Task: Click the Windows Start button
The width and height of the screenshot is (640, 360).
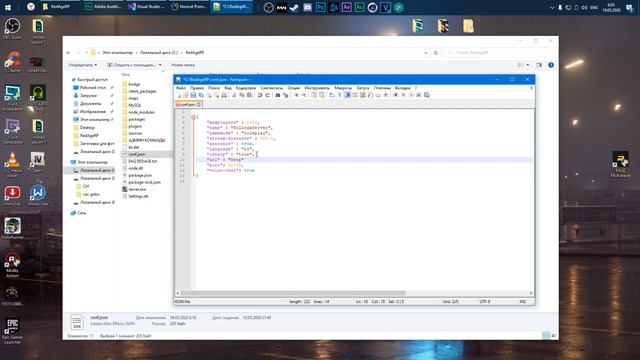Action: tap(8, 7)
